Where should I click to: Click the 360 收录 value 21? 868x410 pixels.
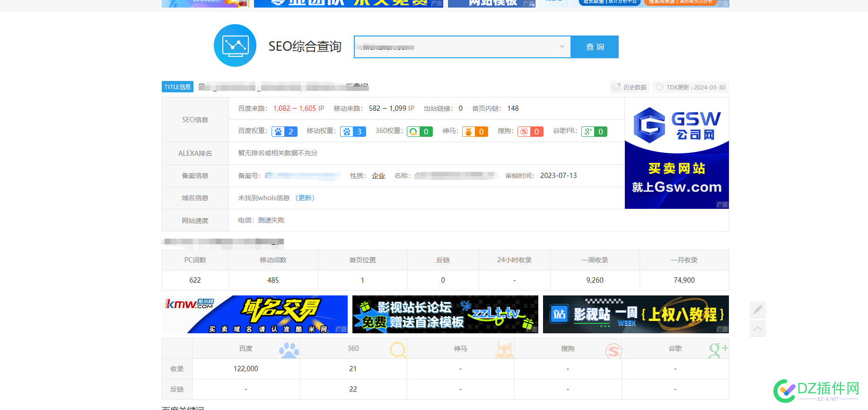[x=353, y=369]
